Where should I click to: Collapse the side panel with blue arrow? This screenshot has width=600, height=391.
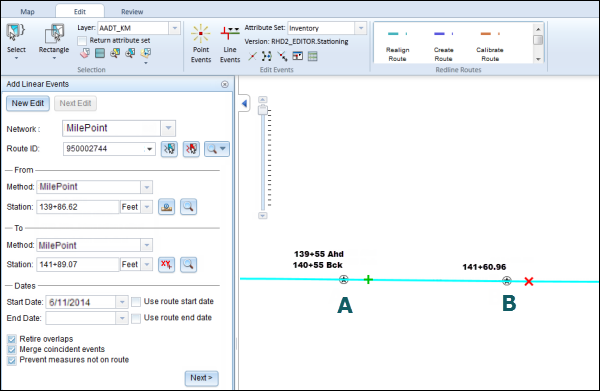click(x=244, y=103)
